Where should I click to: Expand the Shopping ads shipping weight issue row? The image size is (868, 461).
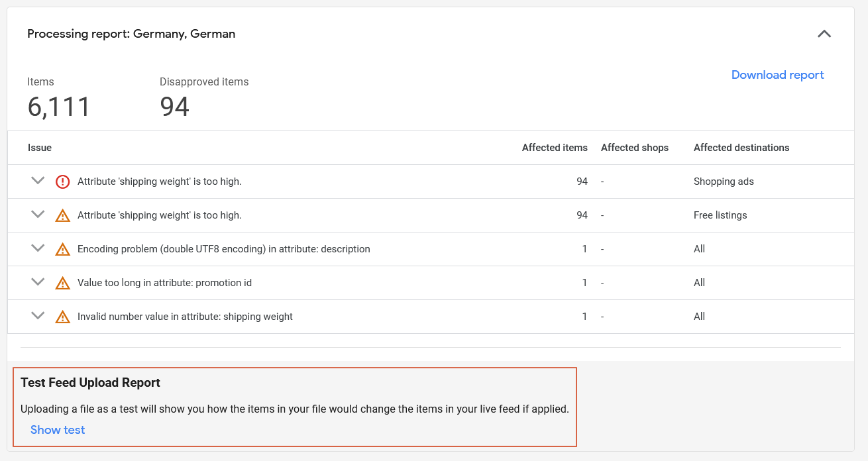[x=38, y=181]
